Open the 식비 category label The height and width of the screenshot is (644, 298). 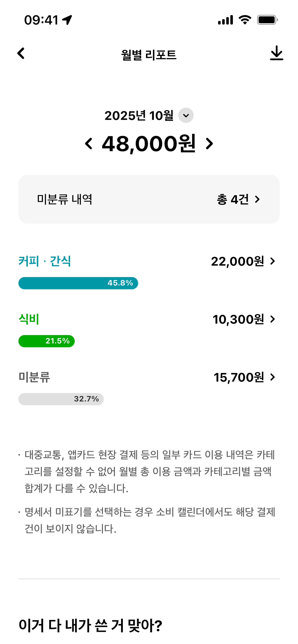[x=29, y=319]
